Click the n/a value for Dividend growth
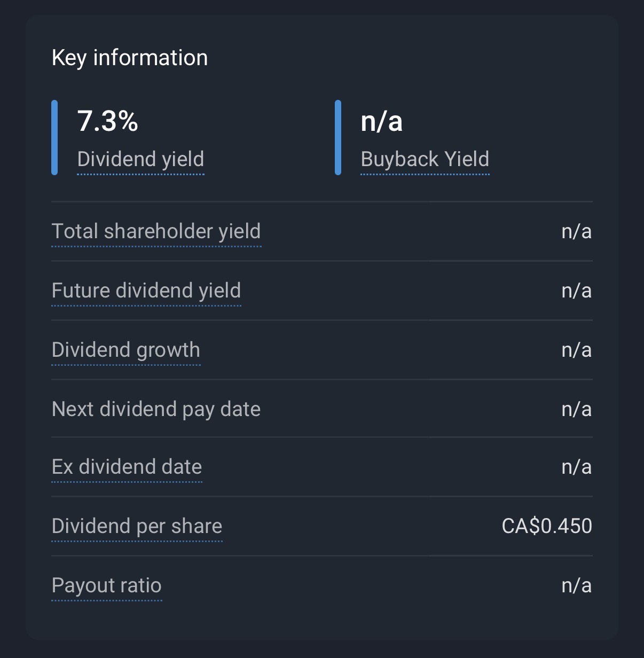The width and height of the screenshot is (644, 658). pyautogui.click(x=576, y=350)
